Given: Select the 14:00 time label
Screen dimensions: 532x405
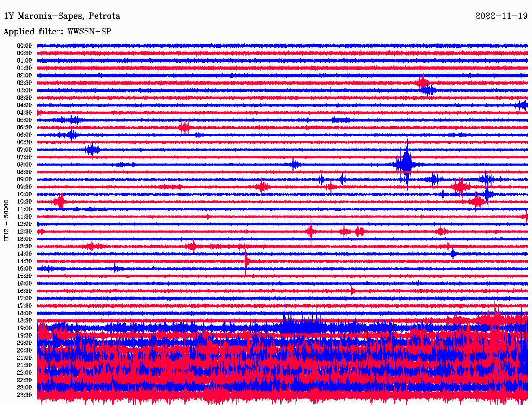Looking at the screenshot, I should pyautogui.click(x=24, y=254).
